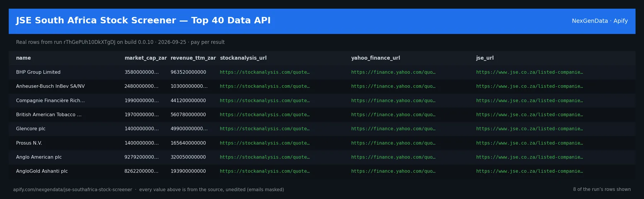Screen dimensions: 644x199
Task: Open Compagnie Financière Rich… Yahoo Finance link
Action: point(393,101)
